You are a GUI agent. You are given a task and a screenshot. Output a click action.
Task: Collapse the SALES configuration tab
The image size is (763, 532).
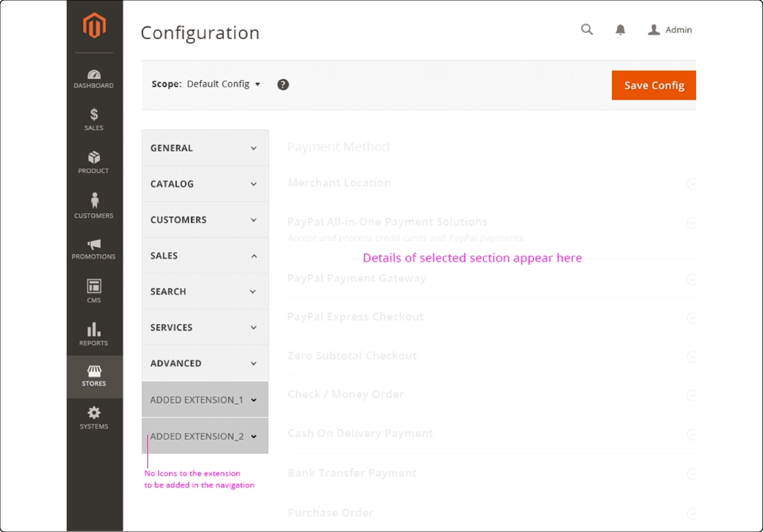pyautogui.click(x=205, y=256)
